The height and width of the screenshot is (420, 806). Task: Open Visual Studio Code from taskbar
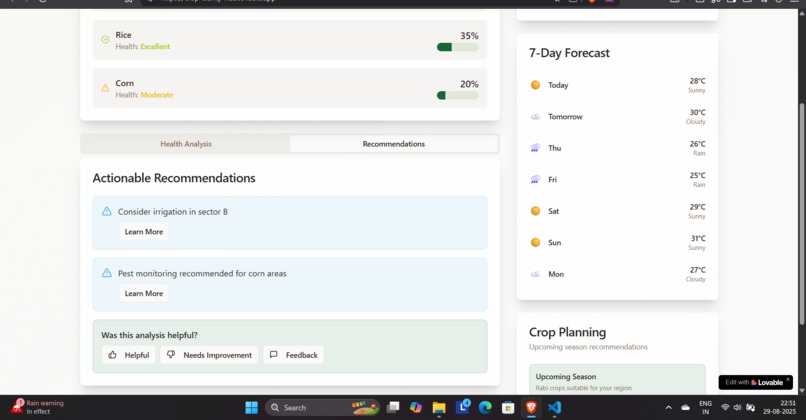pos(554,408)
